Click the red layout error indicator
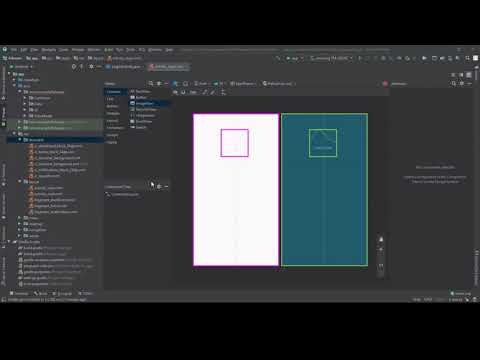The height and width of the screenshot is (360, 480). (x=385, y=83)
